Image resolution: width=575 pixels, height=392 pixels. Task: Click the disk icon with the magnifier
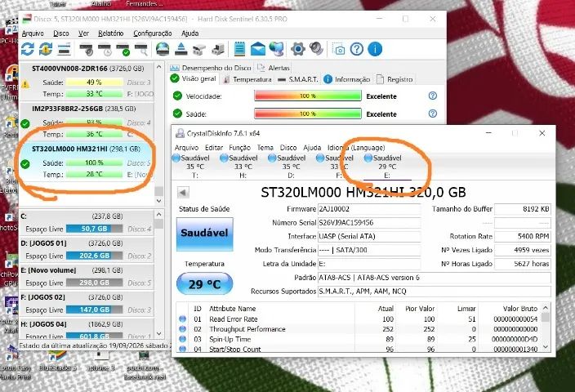coord(141,49)
